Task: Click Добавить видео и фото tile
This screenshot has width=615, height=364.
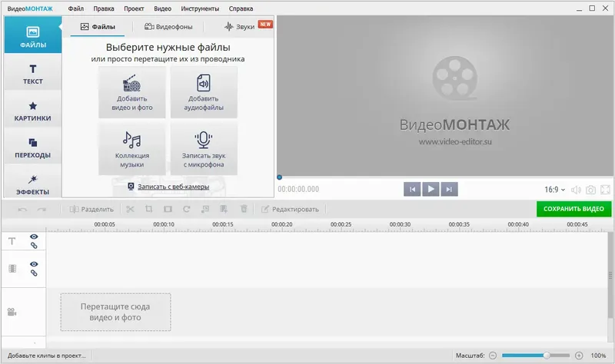Action: [132, 92]
